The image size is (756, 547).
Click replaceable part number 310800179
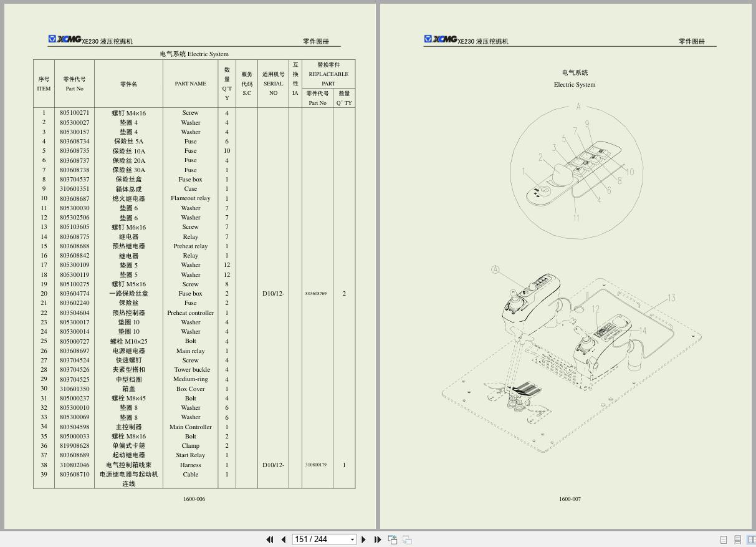coord(316,465)
